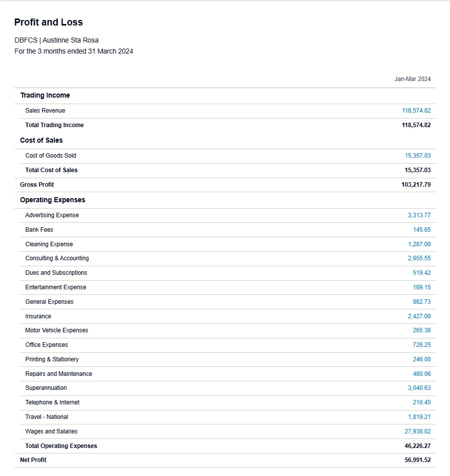The image size is (450, 476).
Task: Open Motor Vehicle Expenses amount 265.38
Action: pos(421,330)
